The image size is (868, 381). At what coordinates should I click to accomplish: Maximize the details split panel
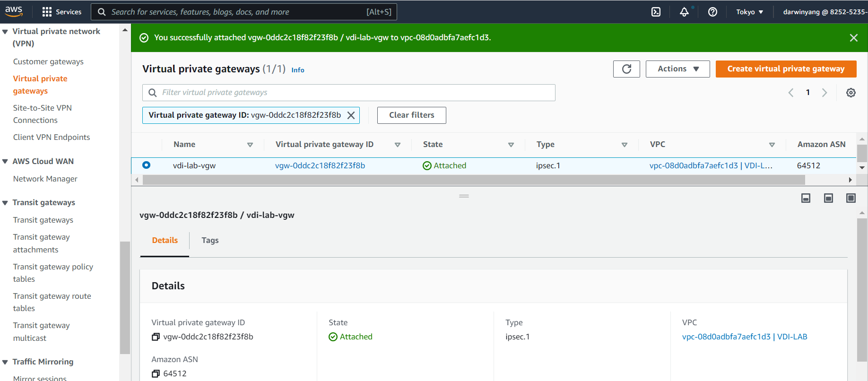click(851, 198)
